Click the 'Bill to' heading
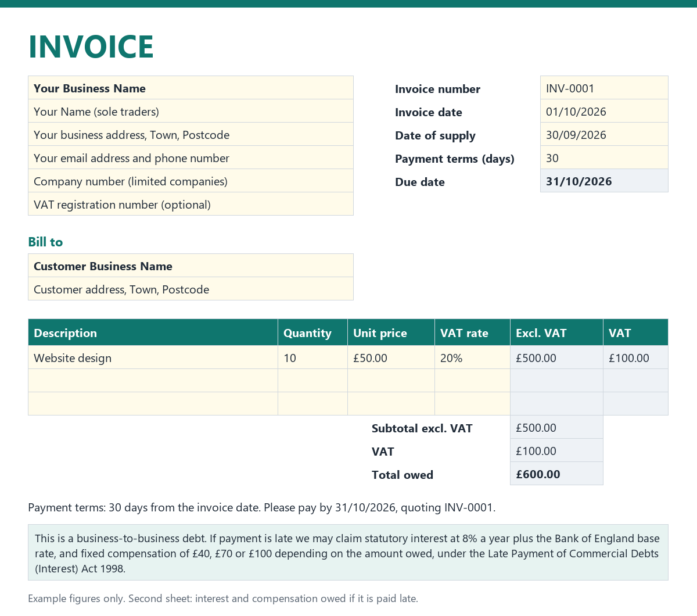Screen dimensions: 697x616 (x=45, y=242)
